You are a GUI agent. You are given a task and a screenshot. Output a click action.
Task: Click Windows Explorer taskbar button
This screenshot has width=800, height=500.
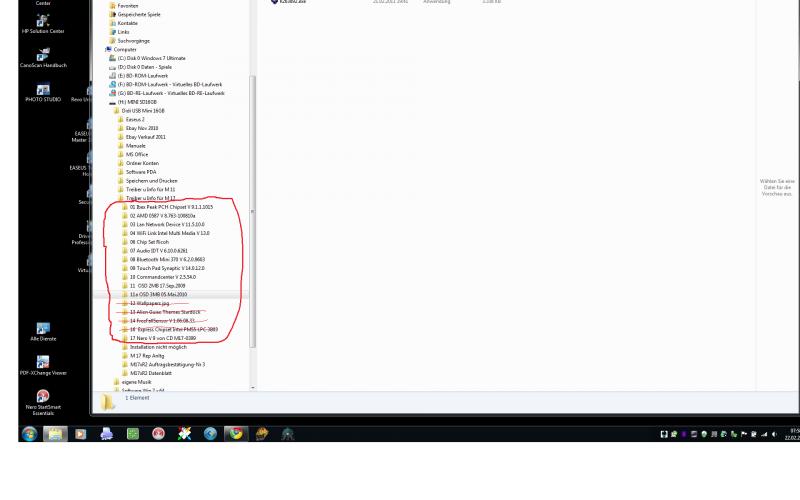[55, 434]
